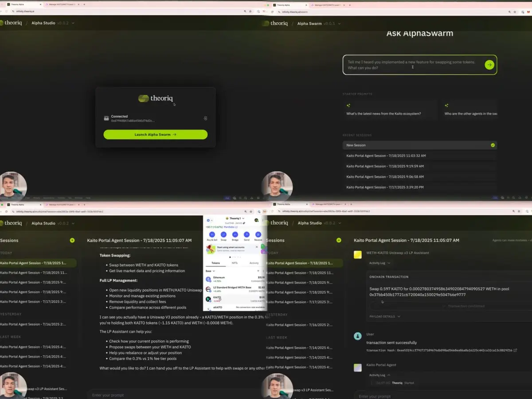Click the Buy & Sell icon in wallet popup
532x399 pixels.
212,235
